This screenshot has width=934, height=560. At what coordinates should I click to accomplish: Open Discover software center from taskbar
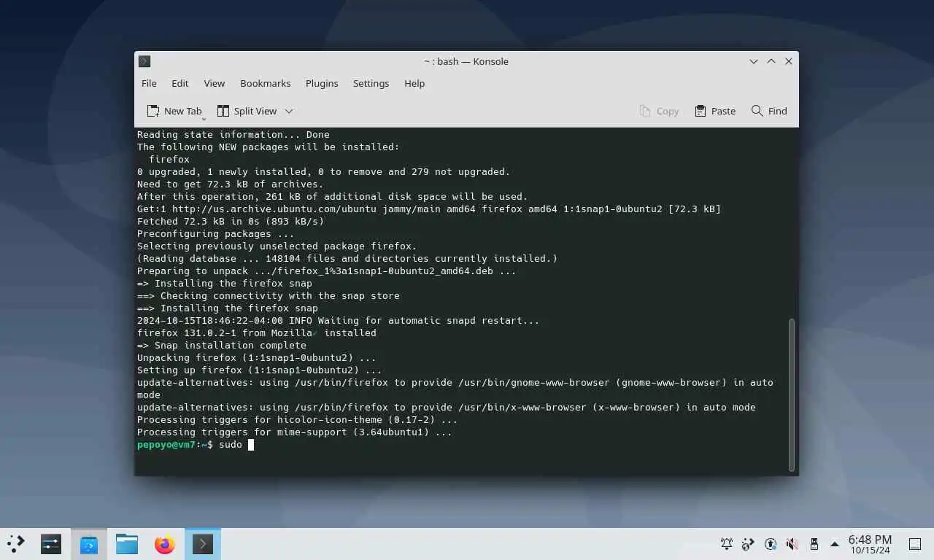[89, 544]
